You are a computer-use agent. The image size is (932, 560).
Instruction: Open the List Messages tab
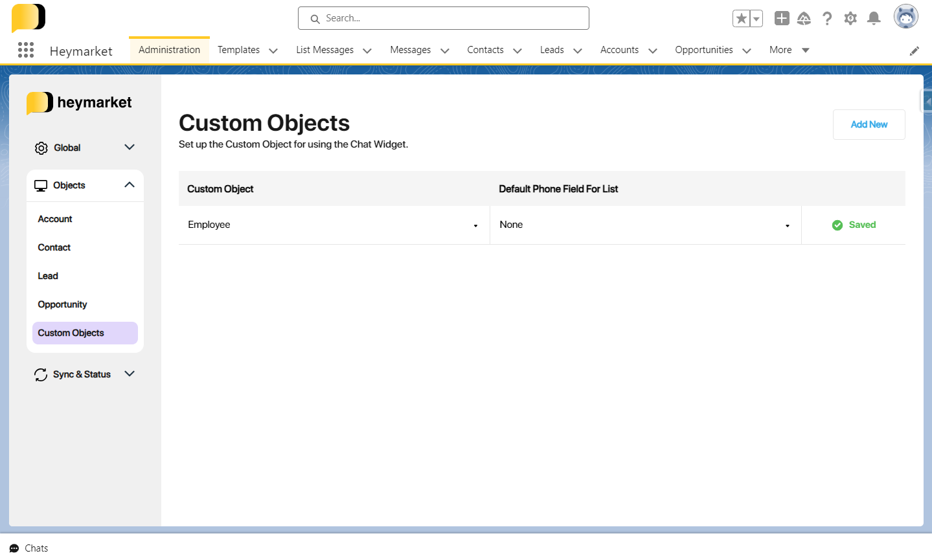pos(324,50)
